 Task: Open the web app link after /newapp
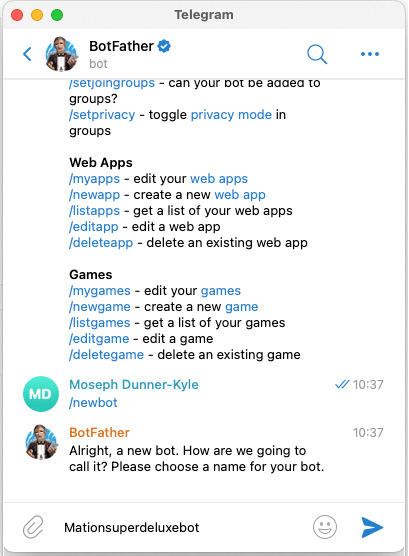pyautogui.click(x=240, y=195)
